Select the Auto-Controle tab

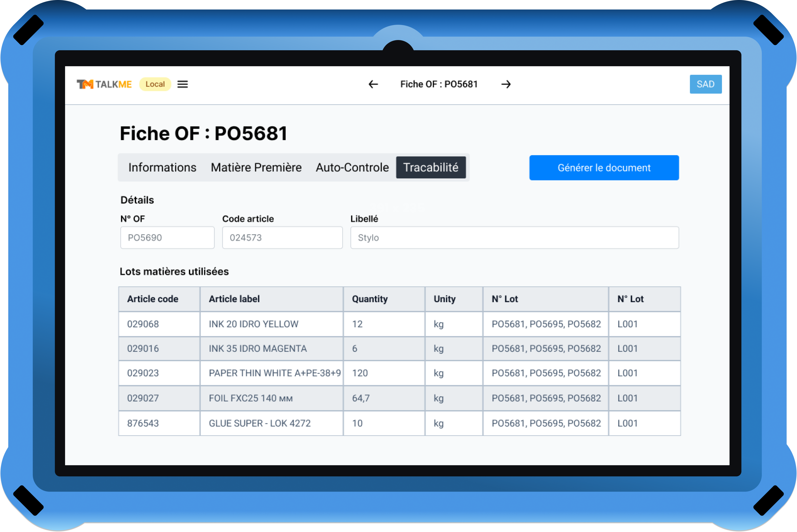tap(352, 167)
